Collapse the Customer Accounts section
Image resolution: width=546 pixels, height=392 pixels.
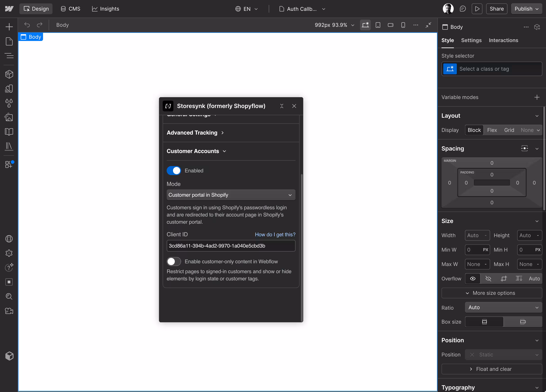(x=196, y=151)
